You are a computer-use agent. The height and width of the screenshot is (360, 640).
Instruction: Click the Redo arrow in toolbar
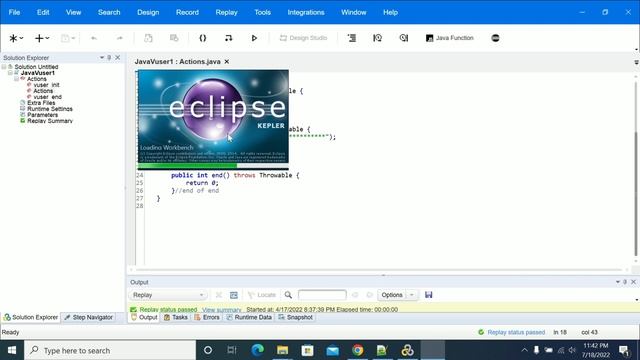[120, 38]
